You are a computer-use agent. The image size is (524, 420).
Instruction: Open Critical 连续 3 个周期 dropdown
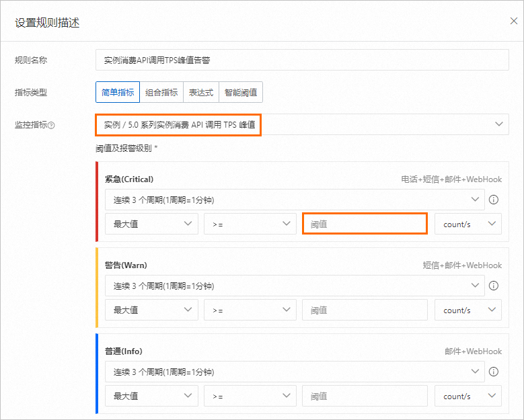(x=294, y=200)
